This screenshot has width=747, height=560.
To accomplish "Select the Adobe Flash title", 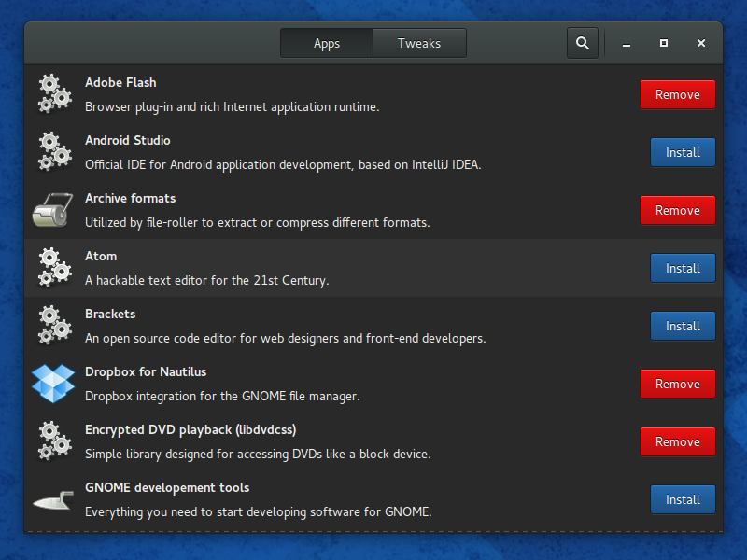I will click(120, 82).
